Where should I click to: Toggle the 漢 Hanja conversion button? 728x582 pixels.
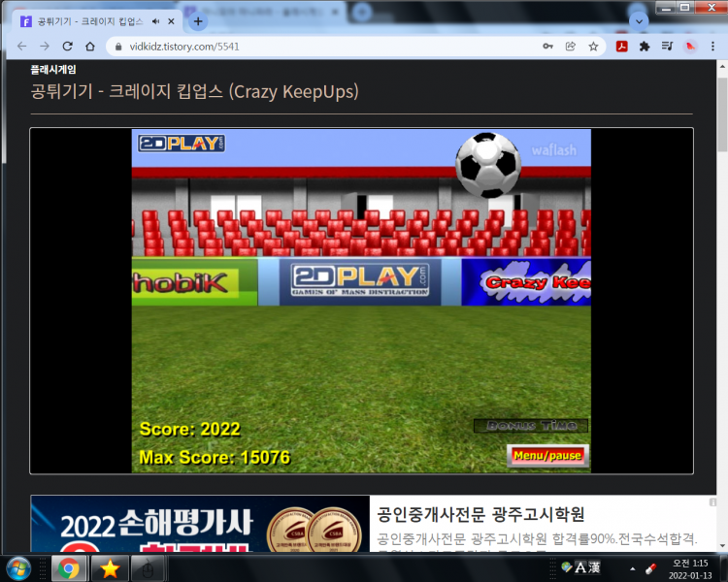click(x=594, y=567)
